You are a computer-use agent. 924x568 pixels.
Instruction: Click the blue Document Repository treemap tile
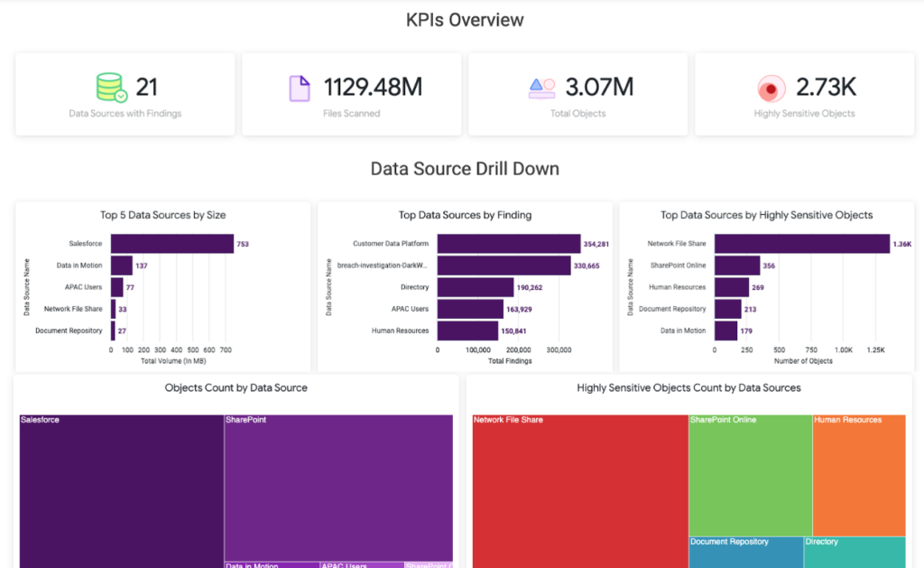[745, 554]
